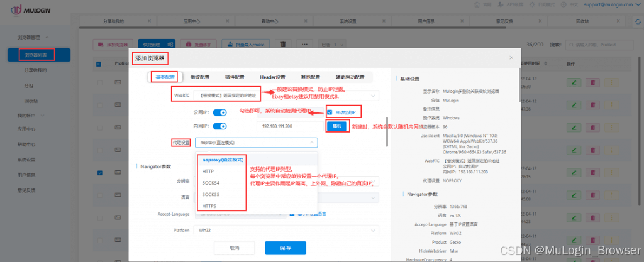Toggle the 公网IP switch
This screenshot has width=644, height=262.
[220, 112]
